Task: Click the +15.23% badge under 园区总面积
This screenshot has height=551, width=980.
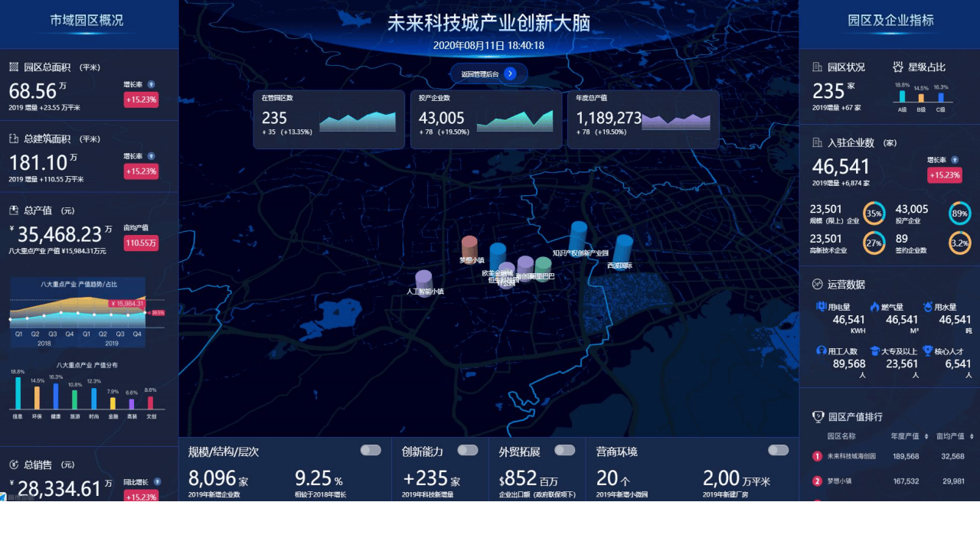Action: pos(141,99)
